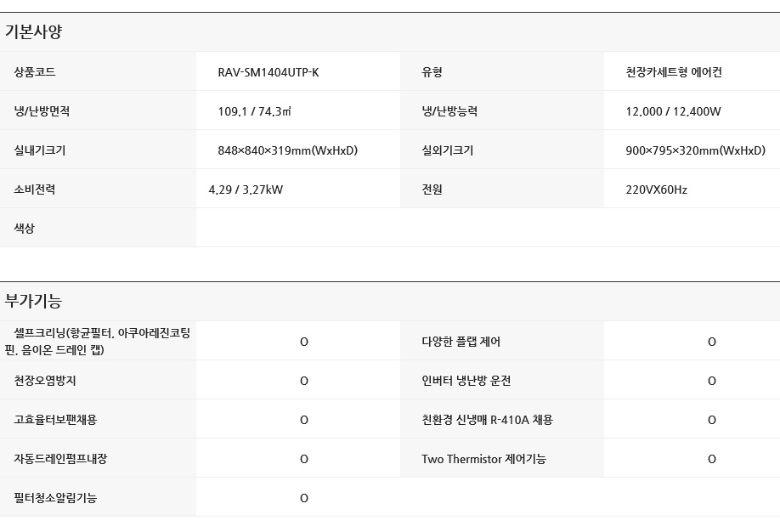780x532 pixels.
Task: Select the product code RAV-SM1404UTP-K
Action: point(268,72)
